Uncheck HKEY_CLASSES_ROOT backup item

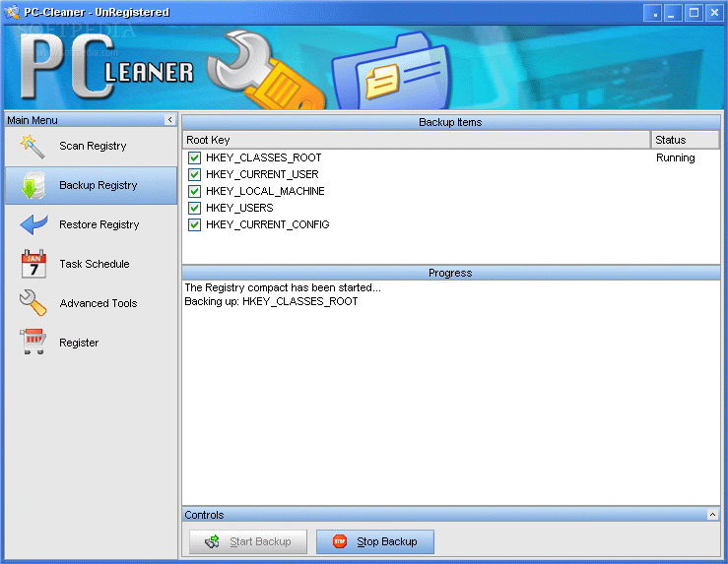point(194,157)
